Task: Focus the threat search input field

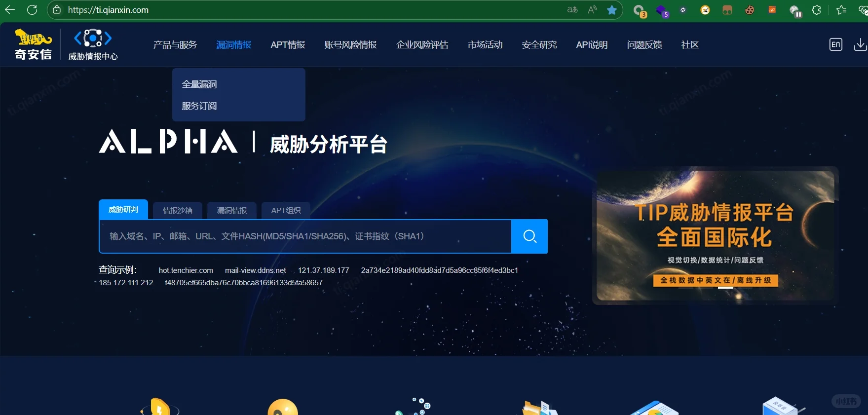Action: (x=305, y=236)
